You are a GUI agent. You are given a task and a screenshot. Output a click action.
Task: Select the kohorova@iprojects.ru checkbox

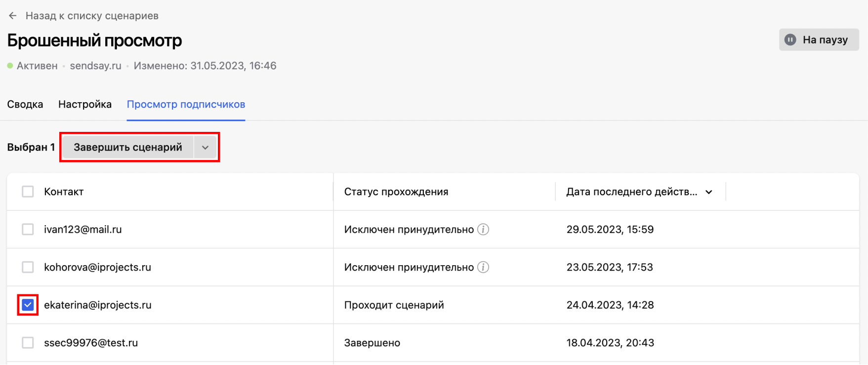tap(28, 267)
